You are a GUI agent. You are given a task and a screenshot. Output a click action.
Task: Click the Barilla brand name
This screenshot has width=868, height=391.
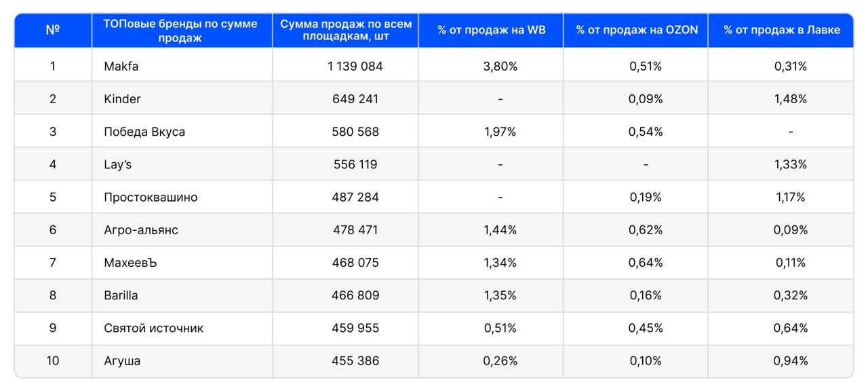point(121,295)
